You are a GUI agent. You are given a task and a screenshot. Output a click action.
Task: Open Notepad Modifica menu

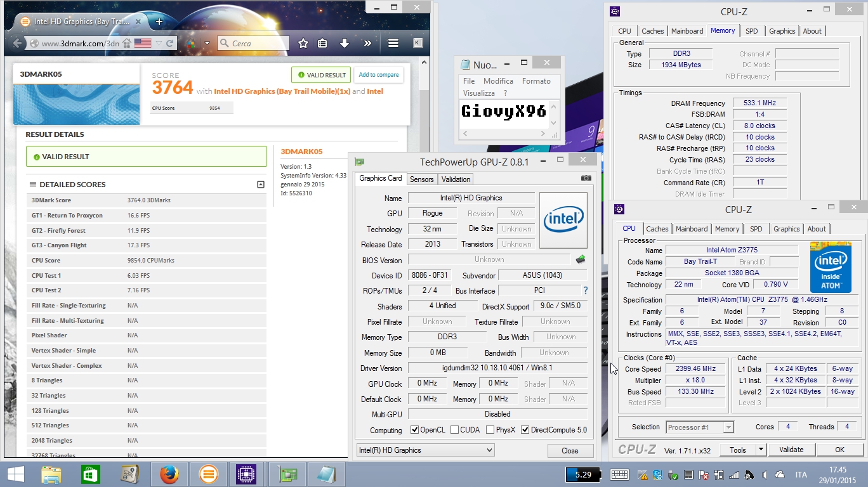pyautogui.click(x=498, y=81)
